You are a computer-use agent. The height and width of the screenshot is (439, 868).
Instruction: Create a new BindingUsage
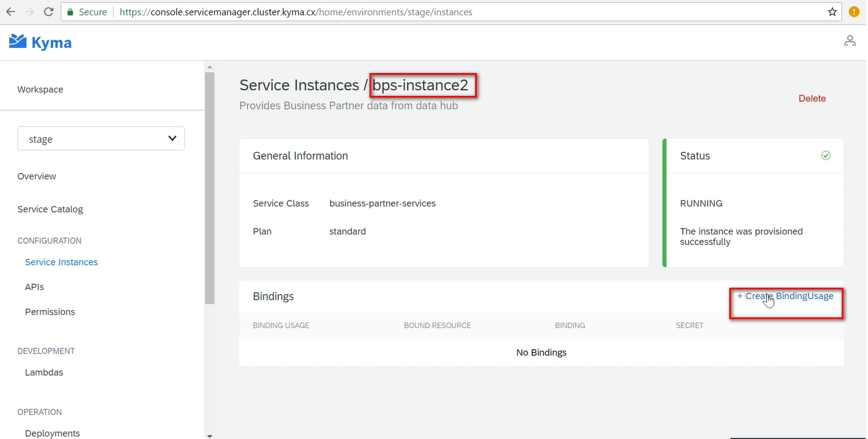785,296
